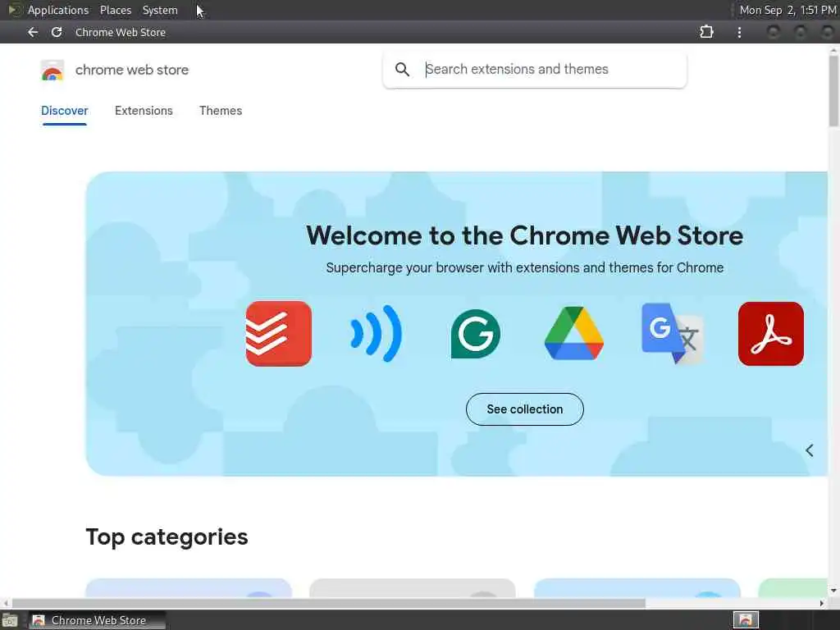
Task: Click the date and time clock
Action: [x=787, y=10]
